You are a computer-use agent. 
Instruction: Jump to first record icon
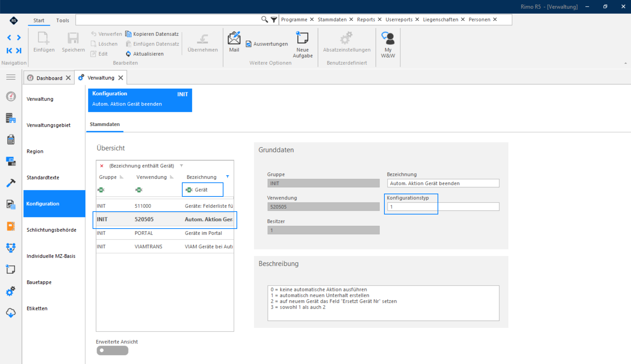9,51
